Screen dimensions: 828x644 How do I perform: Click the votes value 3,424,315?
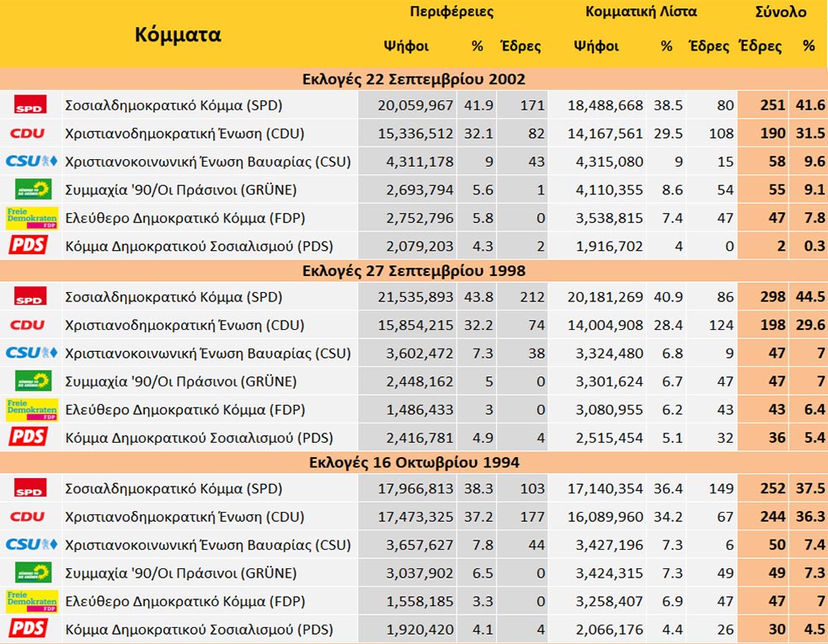click(609, 573)
